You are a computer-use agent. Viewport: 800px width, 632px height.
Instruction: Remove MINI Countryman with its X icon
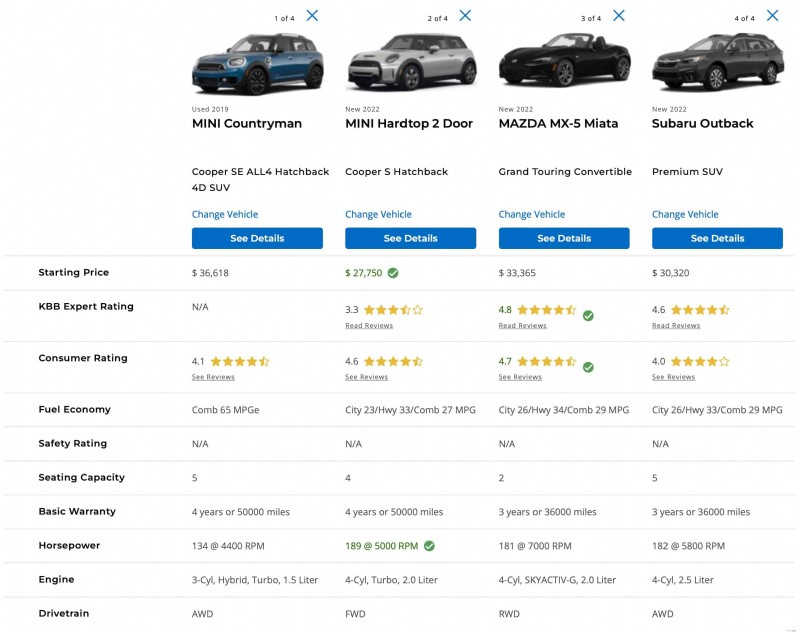[x=312, y=16]
